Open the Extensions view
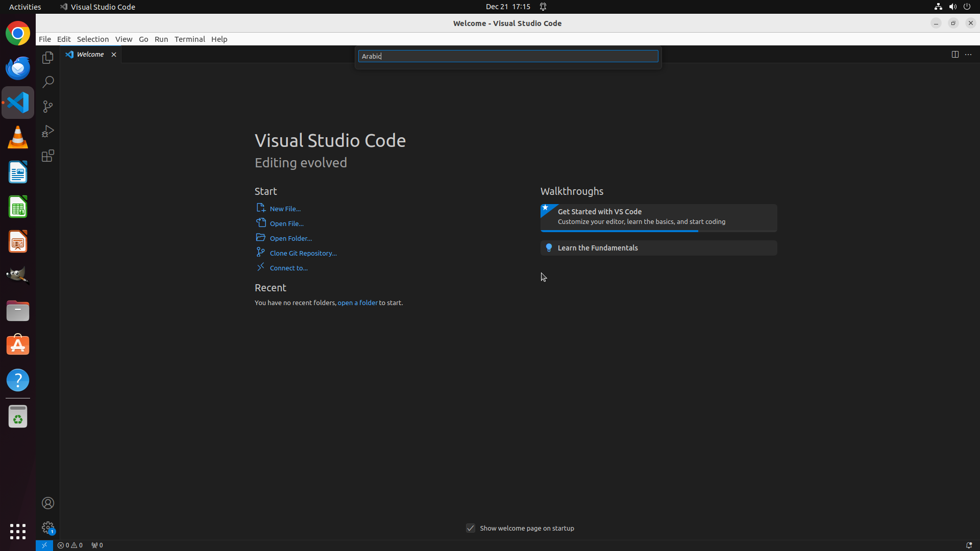Image resolution: width=980 pixels, height=551 pixels. click(x=48, y=156)
